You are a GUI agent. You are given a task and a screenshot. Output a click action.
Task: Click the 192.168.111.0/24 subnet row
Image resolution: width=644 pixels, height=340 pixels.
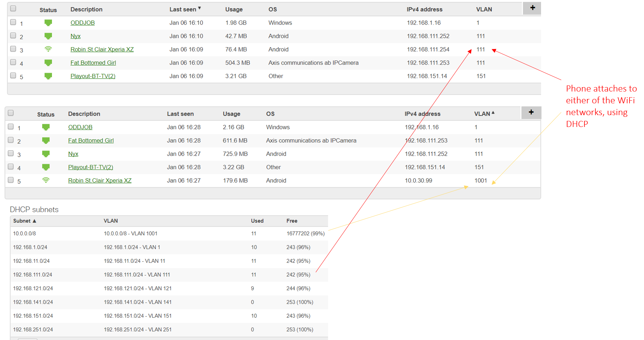[x=33, y=275]
